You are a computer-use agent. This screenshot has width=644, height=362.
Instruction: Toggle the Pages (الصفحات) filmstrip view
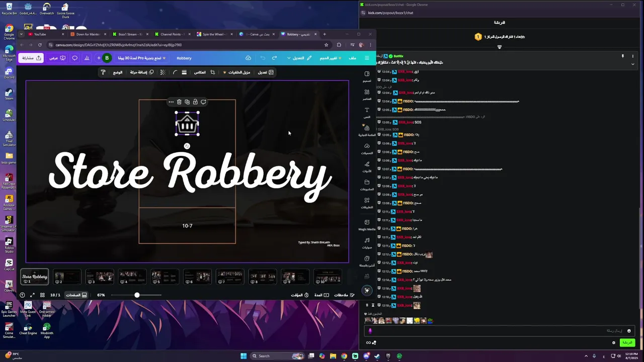pos(77,295)
